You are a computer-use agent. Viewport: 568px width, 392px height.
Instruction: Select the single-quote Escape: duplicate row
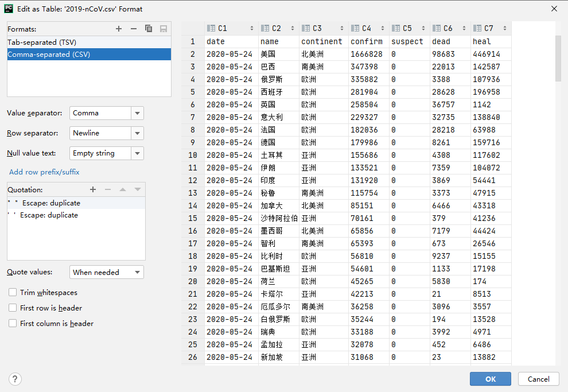(76, 215)
